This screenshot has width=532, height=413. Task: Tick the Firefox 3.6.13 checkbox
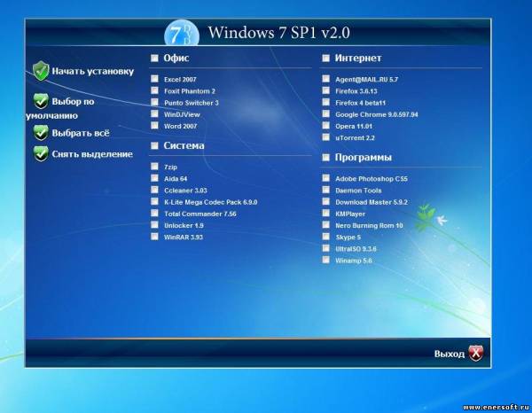(325, 90)
